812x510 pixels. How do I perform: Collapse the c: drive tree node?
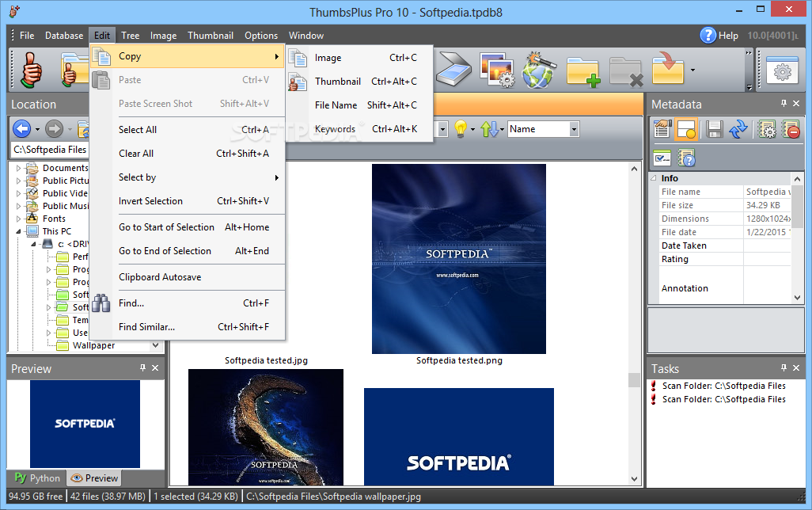coord(33,244)
